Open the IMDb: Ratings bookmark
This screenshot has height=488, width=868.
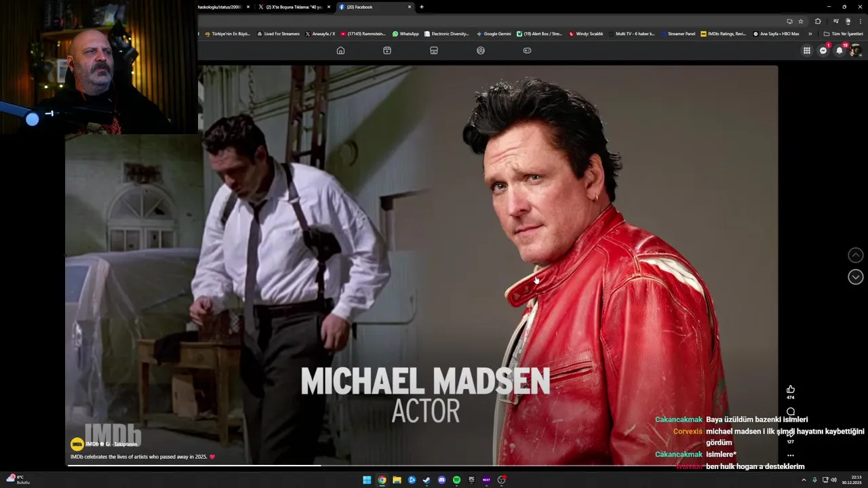click(x=723, y=33)
